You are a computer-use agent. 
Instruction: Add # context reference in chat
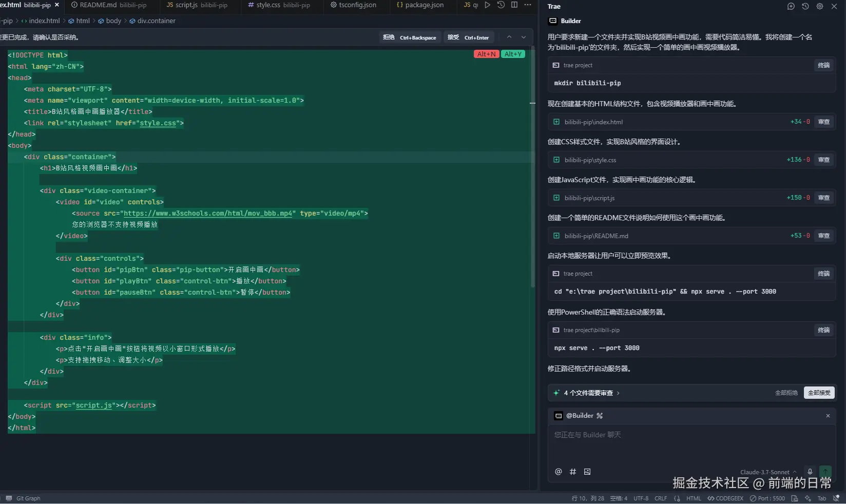(573, 472)
